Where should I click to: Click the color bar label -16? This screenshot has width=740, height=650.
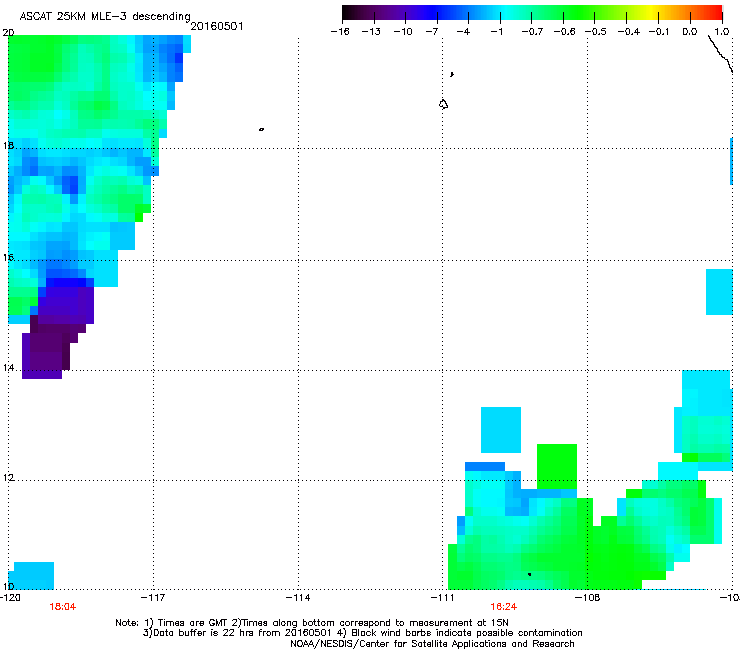[340, 32]
